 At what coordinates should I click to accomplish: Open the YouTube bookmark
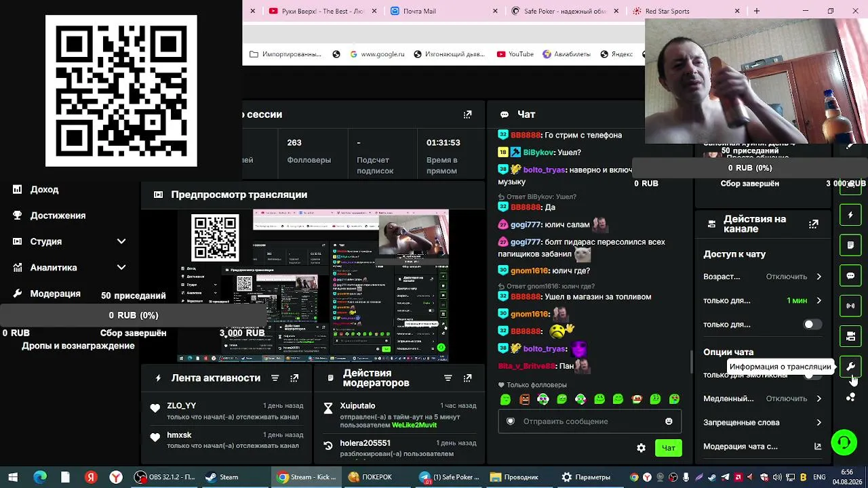click(515, 54)
